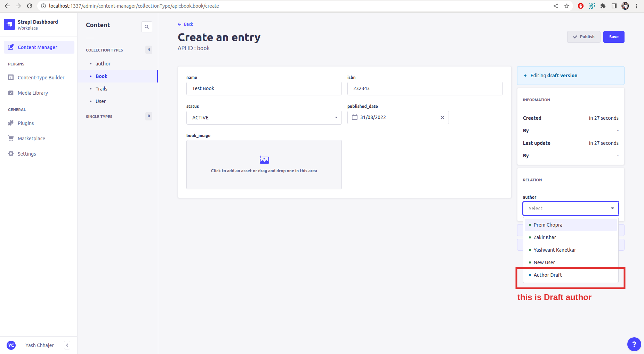Go to Media Library plugin

pos(33,93)
